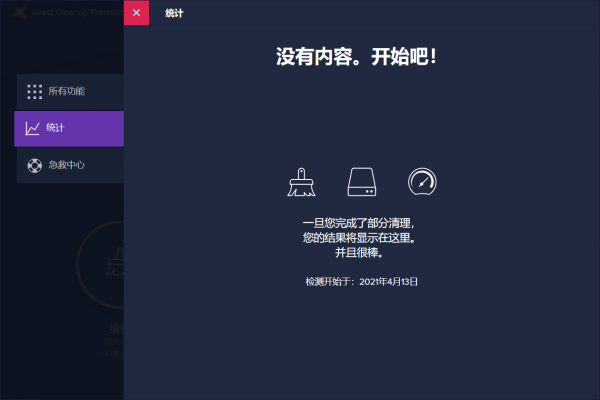Screen dimensions: 600x400
Task: Click the 急救中心 lifebuoy icon
Action: pyautogui.click(x=33, y=165)
